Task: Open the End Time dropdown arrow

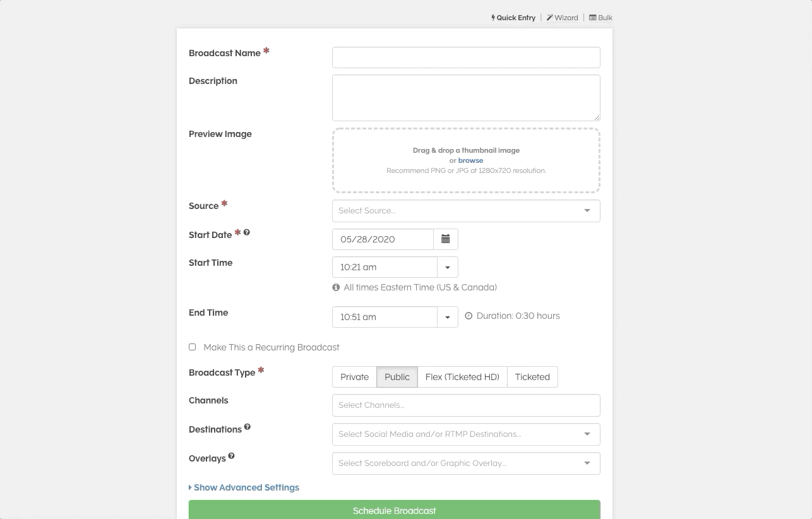Action: [x=448, y=317]
